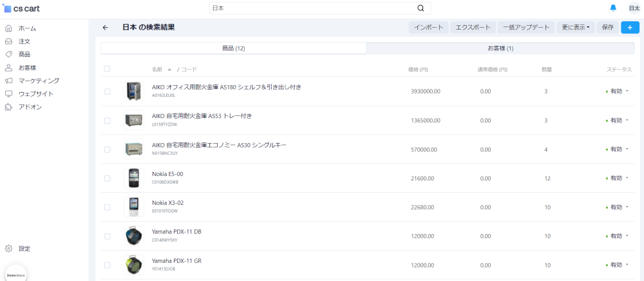Viewport: 644px width, 281px height.
Task: Open ホーム in the sidebar
Action: pos(27,28)
